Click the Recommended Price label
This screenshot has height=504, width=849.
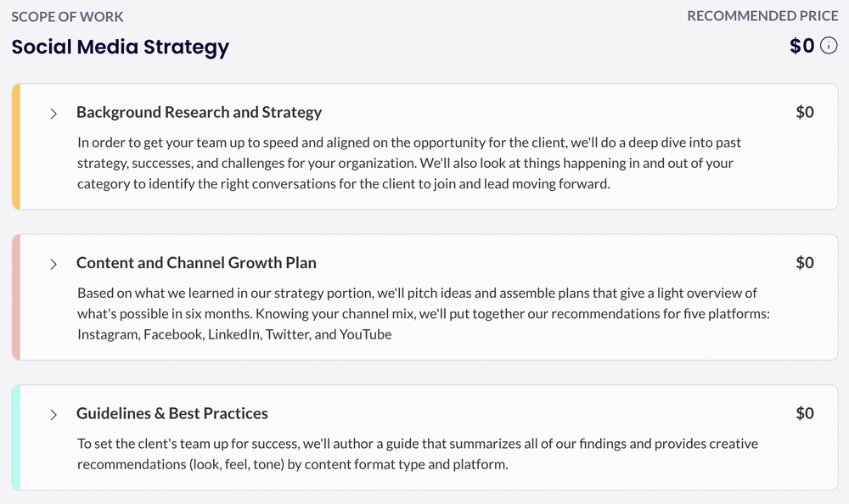[x=762, y=16]
